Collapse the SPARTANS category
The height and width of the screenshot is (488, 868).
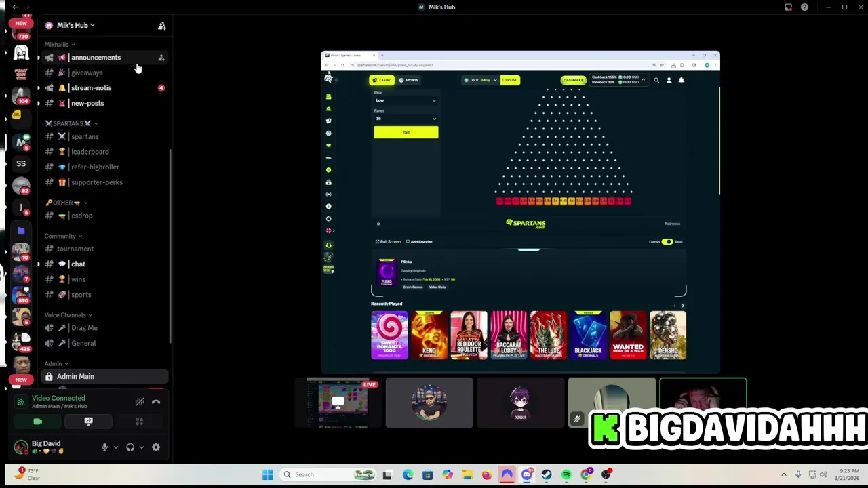(x=71, y=123)
